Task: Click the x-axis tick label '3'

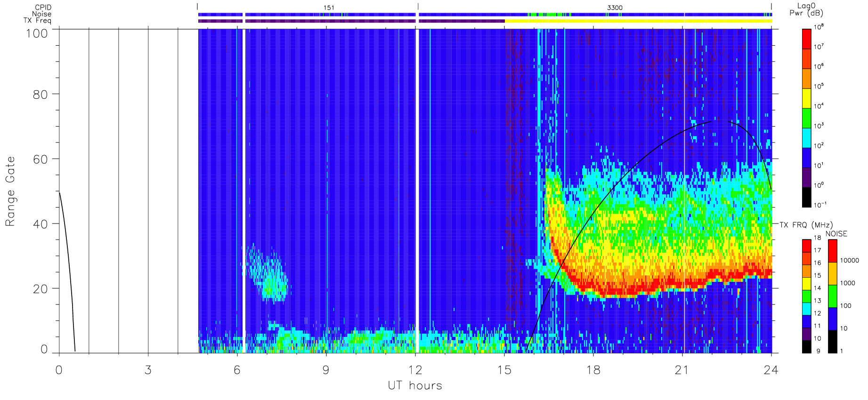Action: pyautogui.click(x=148, y=370)
